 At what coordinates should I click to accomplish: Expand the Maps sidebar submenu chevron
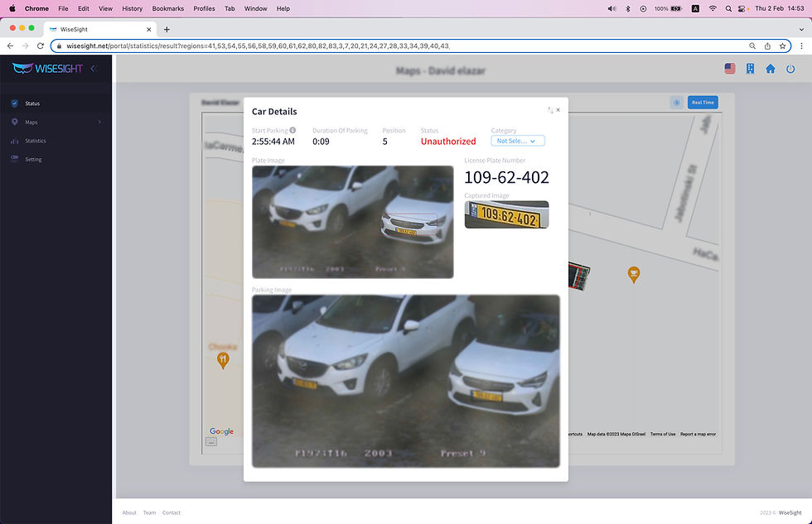(x=99, y=122)
